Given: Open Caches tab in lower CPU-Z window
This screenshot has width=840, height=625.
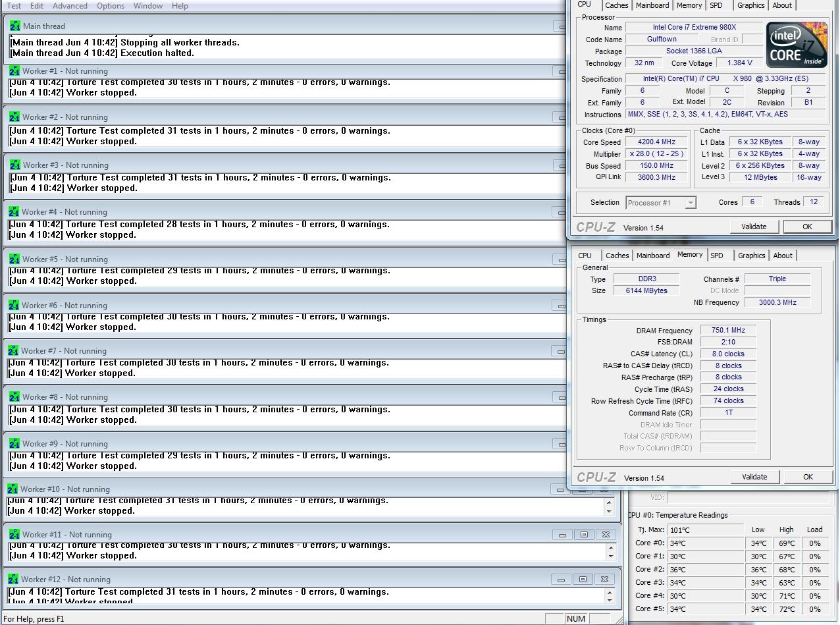Looking at the screenshot, I should (617, 256).
